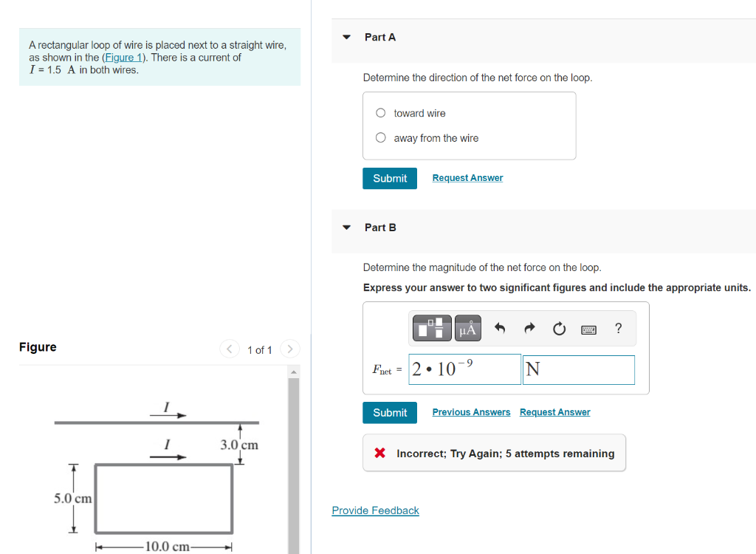Screen dimensions: 756x554
Task: Reset the answer with the circular reset icon
Action: click(x=559, y=328)
